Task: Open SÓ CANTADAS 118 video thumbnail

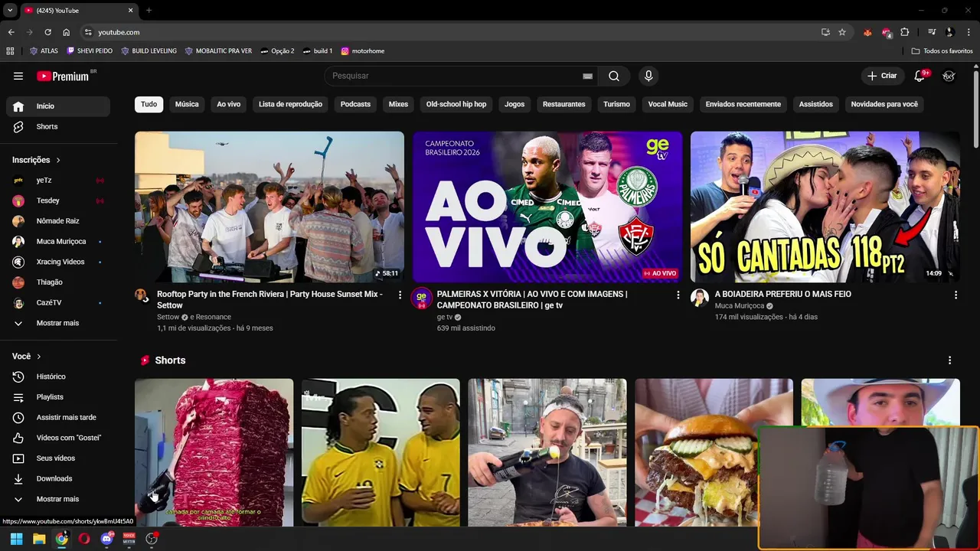Action: (x=825, y=207)
